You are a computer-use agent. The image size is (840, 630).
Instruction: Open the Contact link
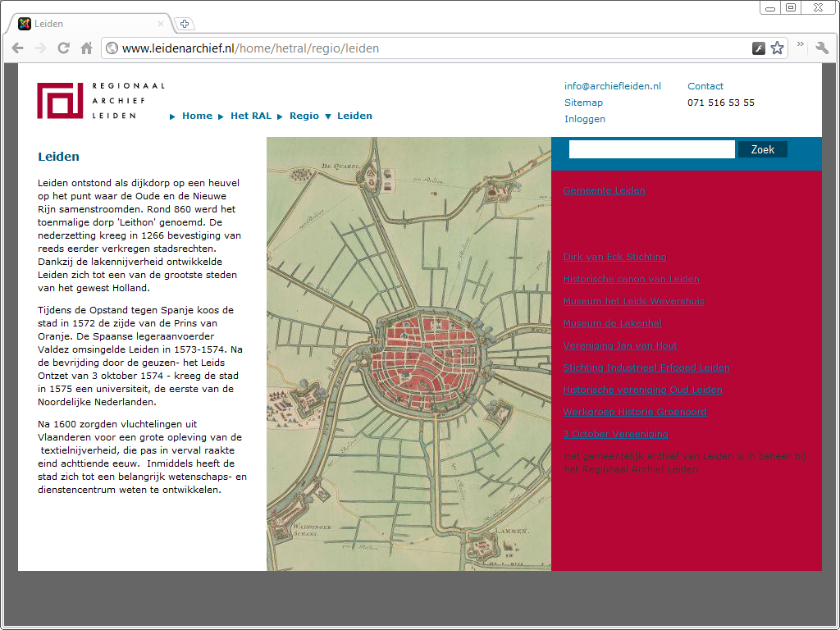705,86
